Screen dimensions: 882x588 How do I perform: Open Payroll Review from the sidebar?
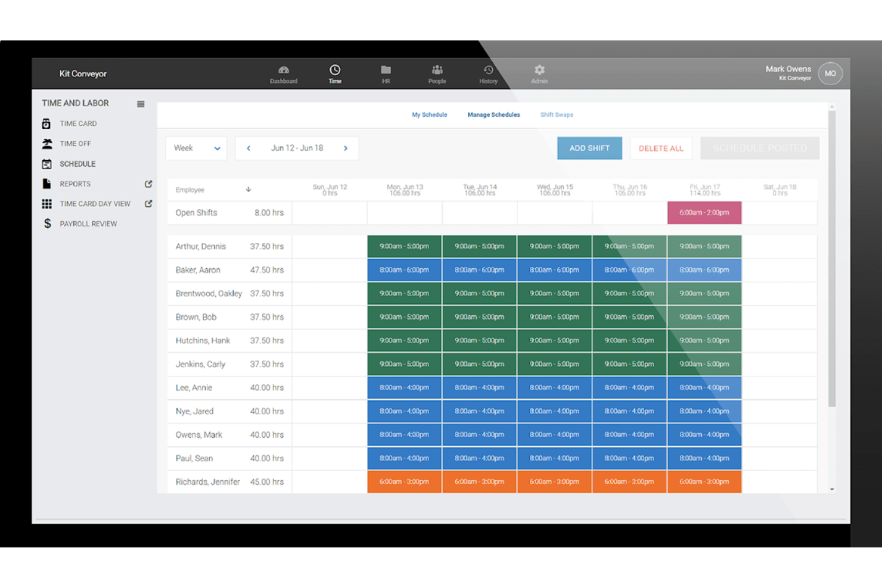point(88,223)
